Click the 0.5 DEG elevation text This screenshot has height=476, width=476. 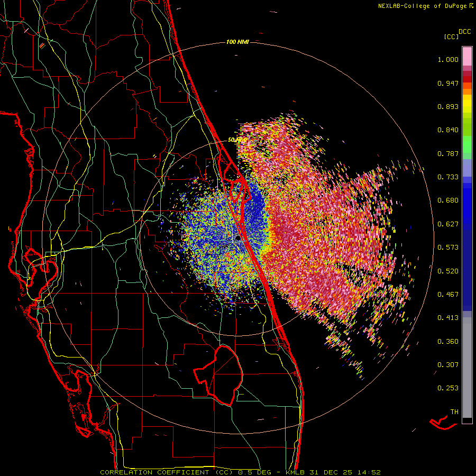click(254, 472)
